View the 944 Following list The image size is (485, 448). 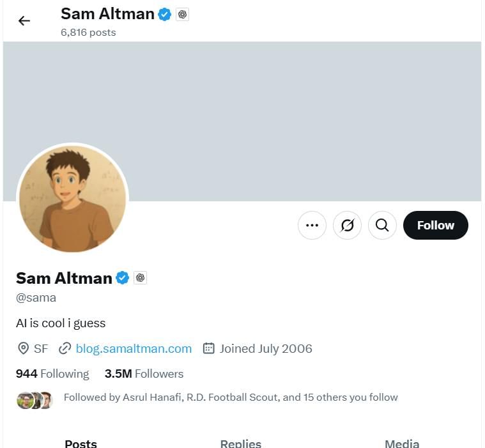click(x=52, y=374)
